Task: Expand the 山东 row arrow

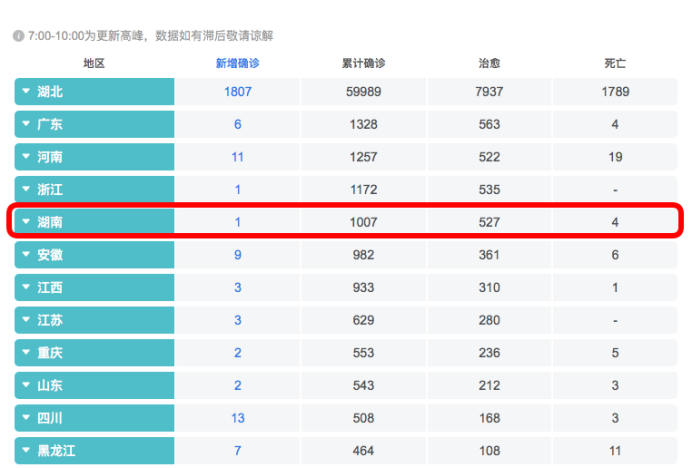Action: tap(26, 385)
